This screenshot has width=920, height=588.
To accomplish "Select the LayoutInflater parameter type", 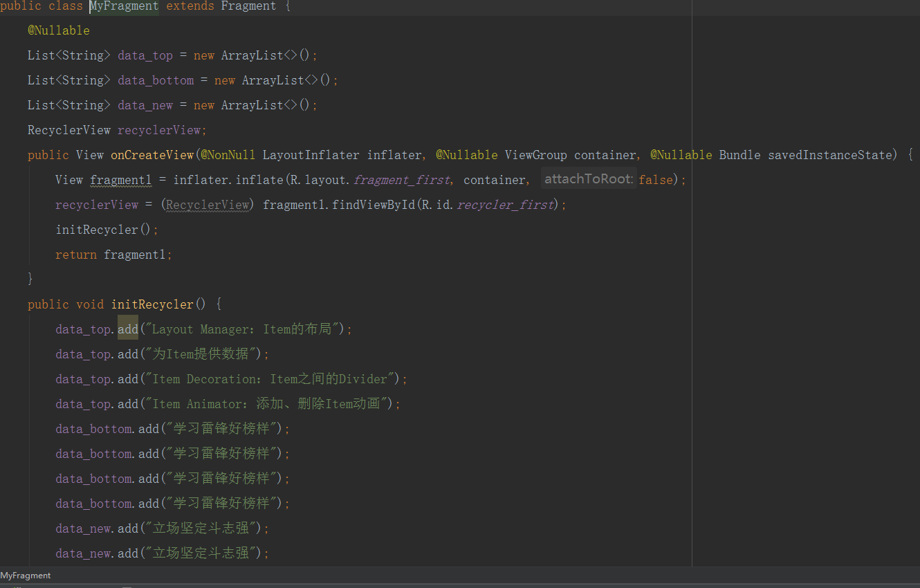I will pos(311,155).
